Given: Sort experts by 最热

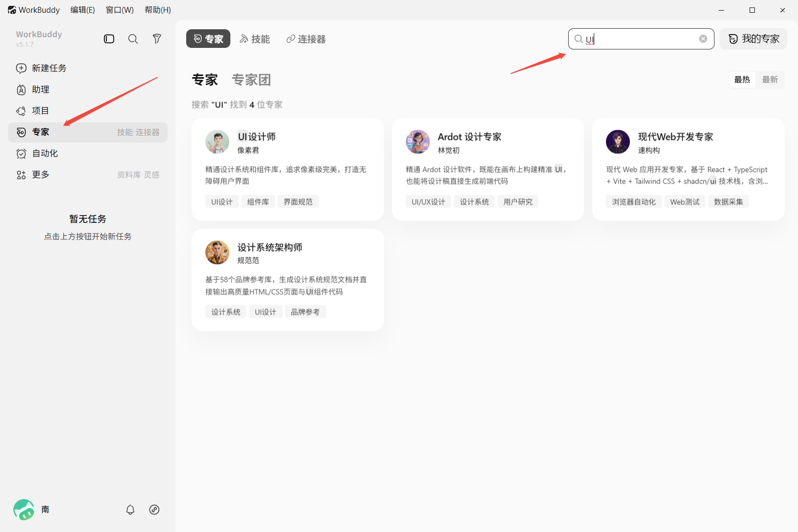Looking at the screenshot, I should tap(742, 80).
